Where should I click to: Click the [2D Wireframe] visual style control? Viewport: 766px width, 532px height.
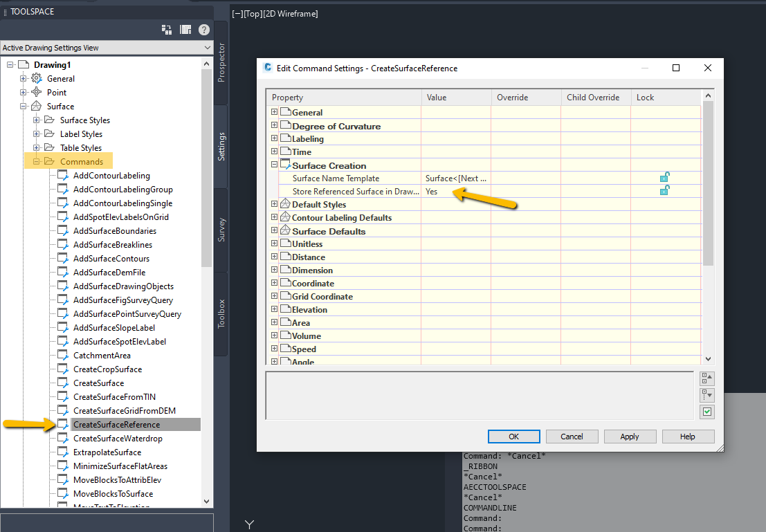pyautogui.click(x=290, y=14)
